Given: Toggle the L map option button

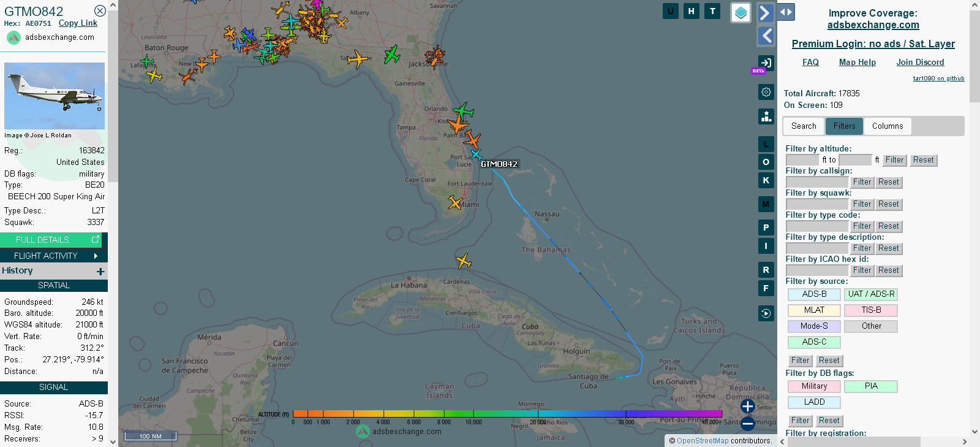Looking at the screenshot, I should click(x=766, y=144).
